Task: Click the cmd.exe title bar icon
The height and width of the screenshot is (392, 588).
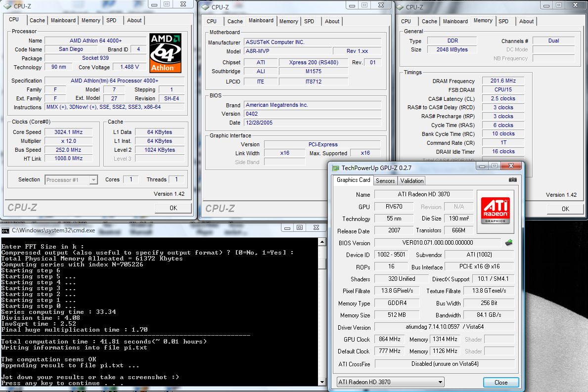Action: point(5,230)
